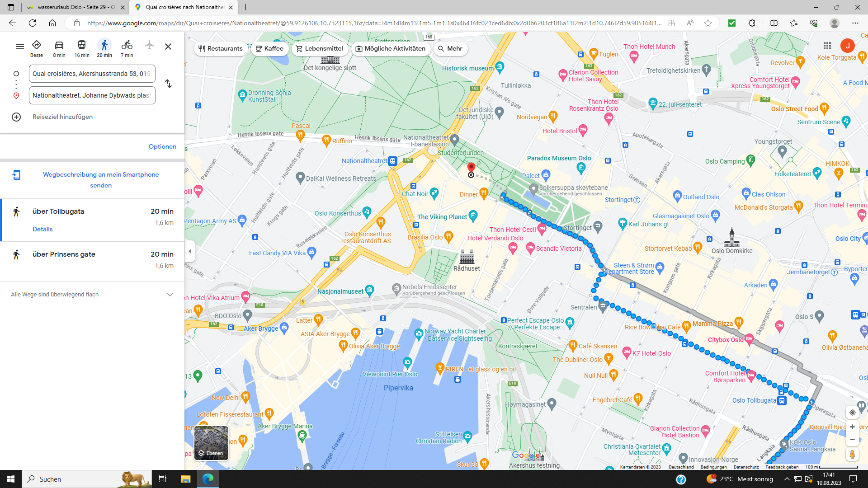Open the Google apps grid icon
This screenshot has height=488, width=868.
[x=827, y=46]
